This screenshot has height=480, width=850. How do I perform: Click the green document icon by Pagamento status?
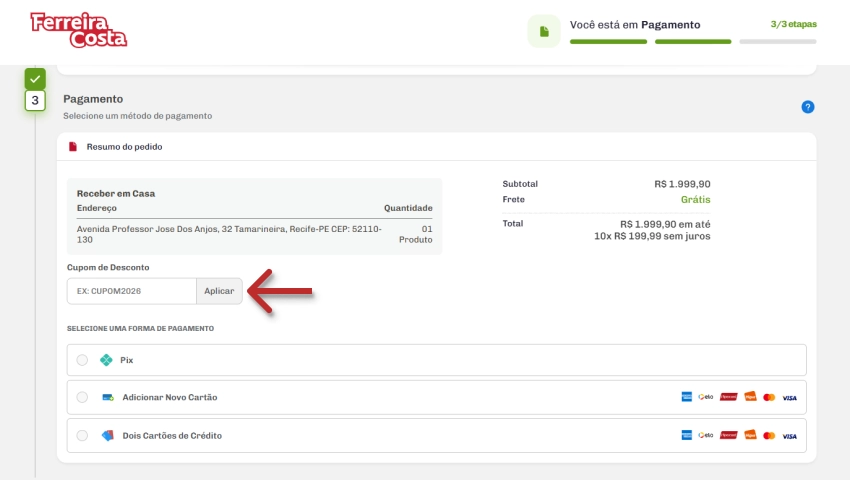pyautogui.click(x=544, y=32)
